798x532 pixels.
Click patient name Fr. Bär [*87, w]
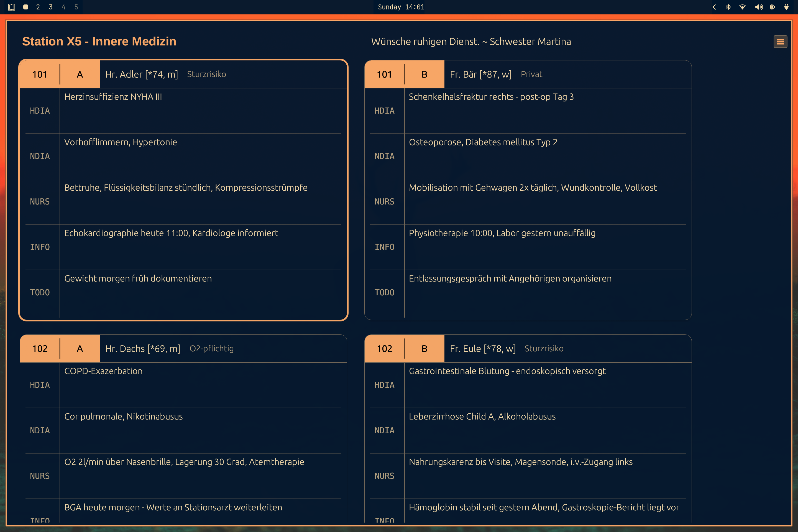481,74
